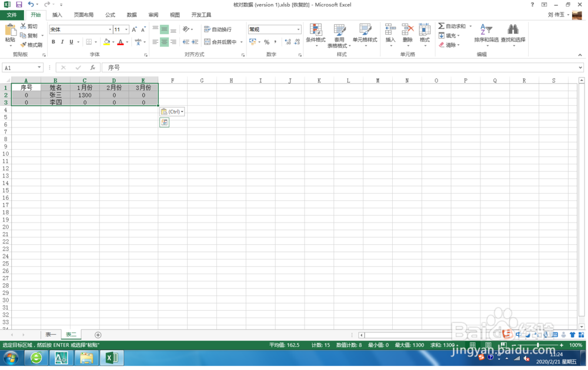Toggle bottom vertical alignment
The image size is (588, 370).
(173, 29)
